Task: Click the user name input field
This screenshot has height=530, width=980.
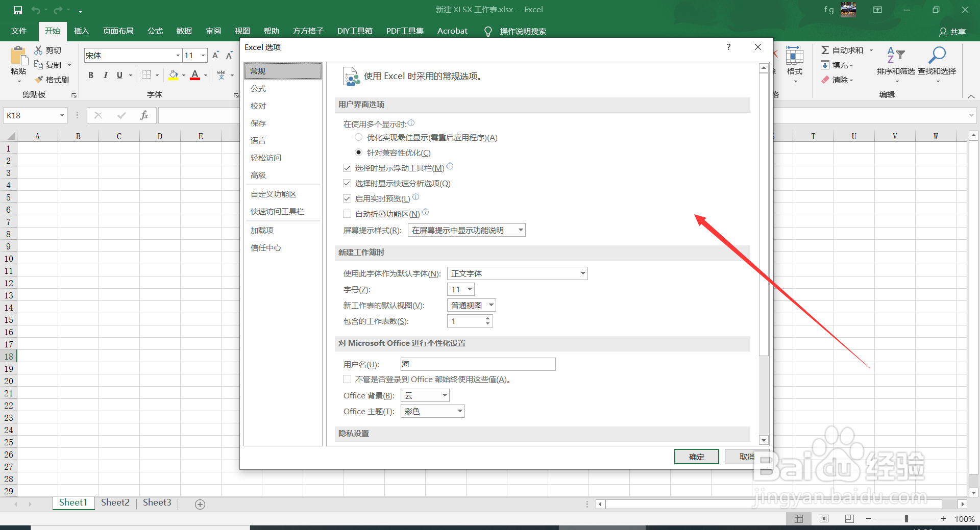Action: [x=478, y=364]
